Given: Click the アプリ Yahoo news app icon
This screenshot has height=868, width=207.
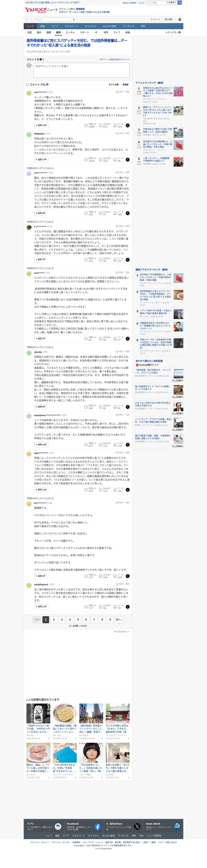Looking at the screenshot, I should pos(58,827).
